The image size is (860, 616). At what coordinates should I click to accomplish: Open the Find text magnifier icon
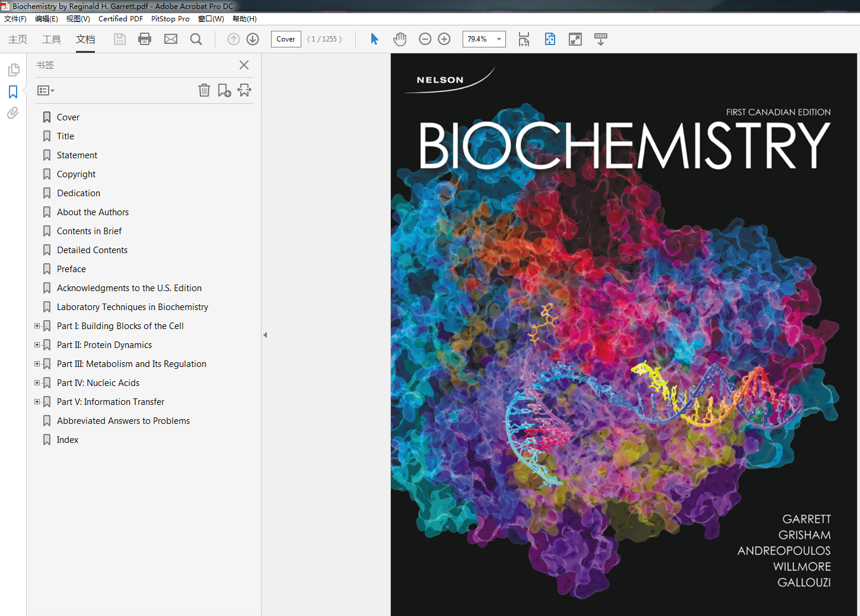click(196, 39)
